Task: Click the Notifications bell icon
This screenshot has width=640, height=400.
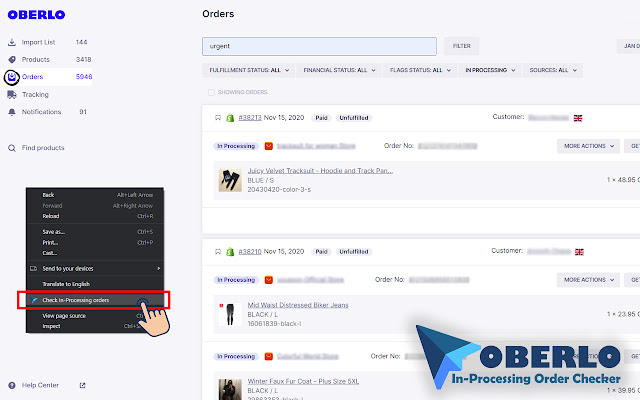Action: click(12, 112)
